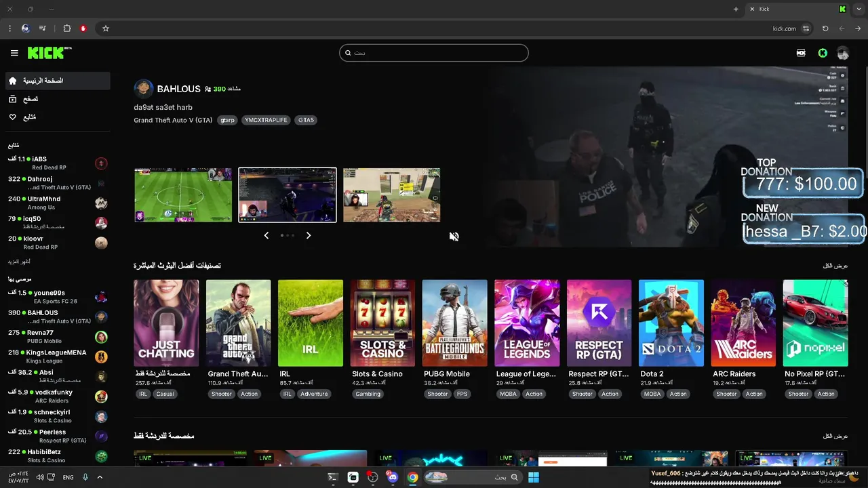Select the third carousel stream thumbnail
This screenshot has height=488, width=868.
391,195
